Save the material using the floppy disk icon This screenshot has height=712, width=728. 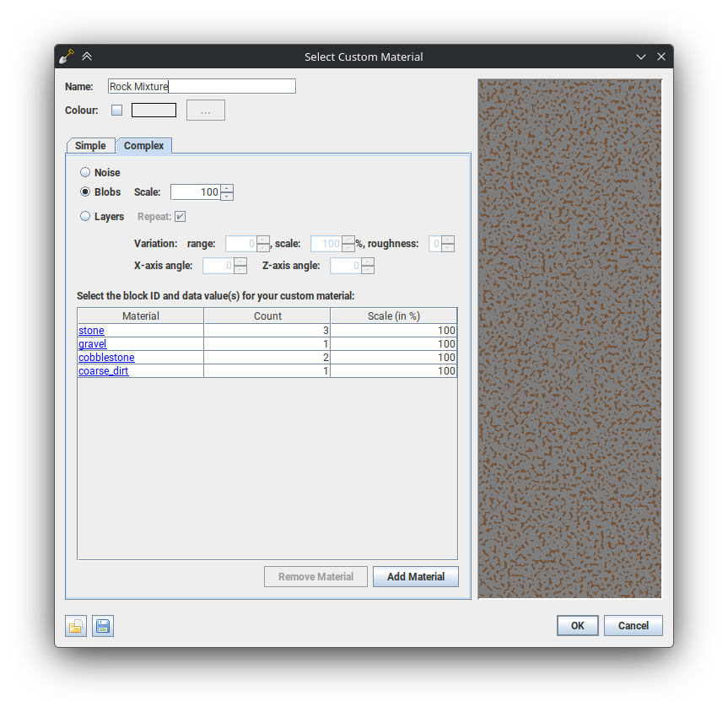[x=102, y=626]
